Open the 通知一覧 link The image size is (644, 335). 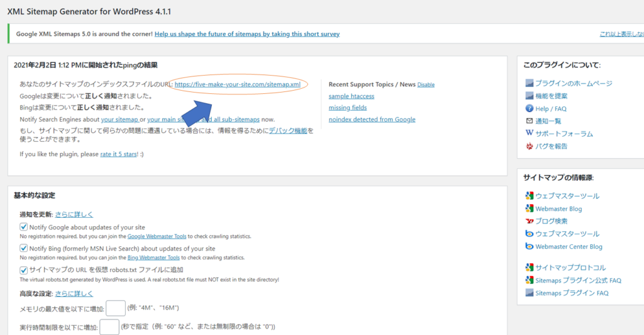(548, 121)
